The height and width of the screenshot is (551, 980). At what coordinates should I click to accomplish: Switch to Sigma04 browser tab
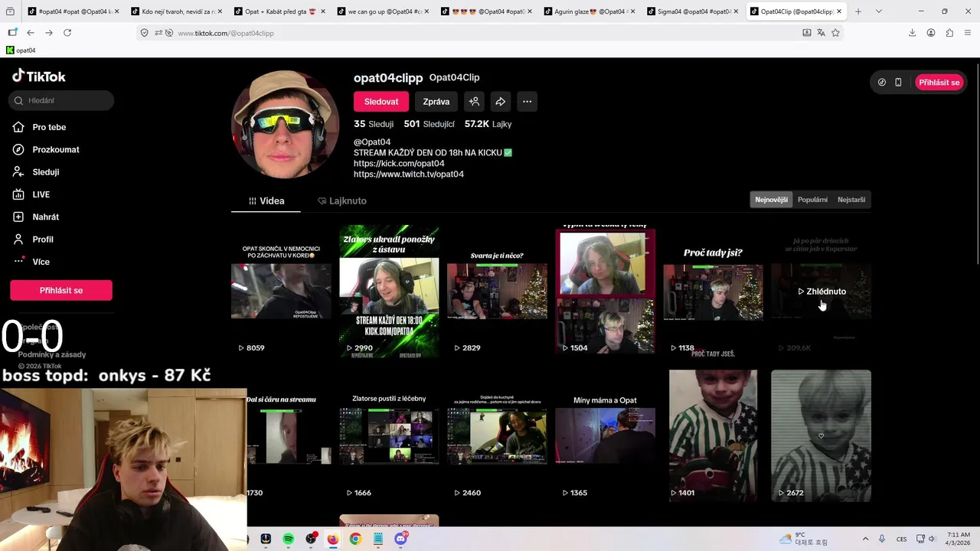point(693,11)
